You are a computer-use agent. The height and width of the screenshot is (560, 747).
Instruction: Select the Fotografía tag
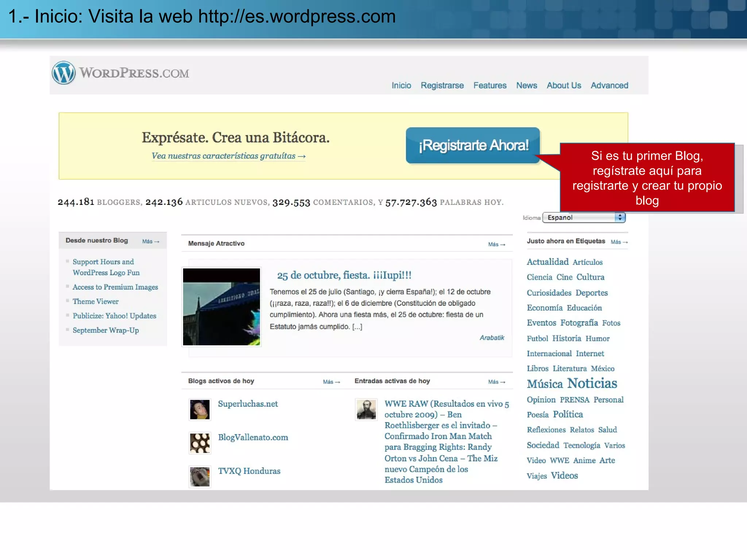579,323
